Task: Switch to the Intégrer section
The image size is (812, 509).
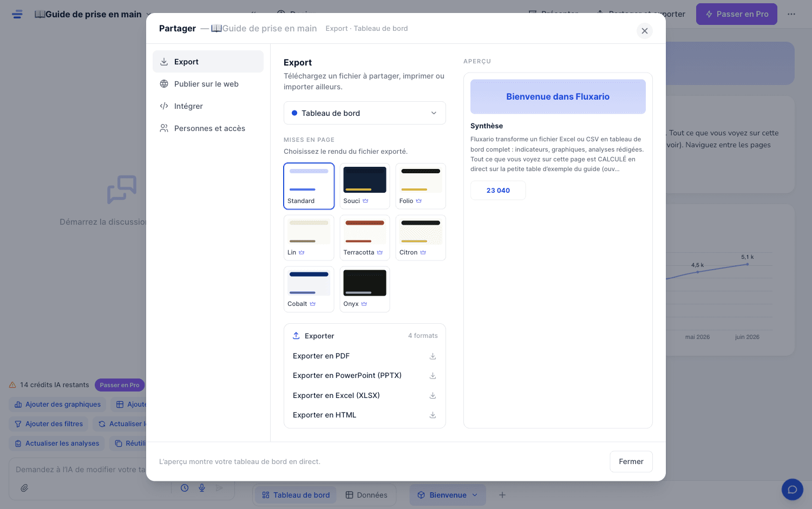Action: [208, 106]
